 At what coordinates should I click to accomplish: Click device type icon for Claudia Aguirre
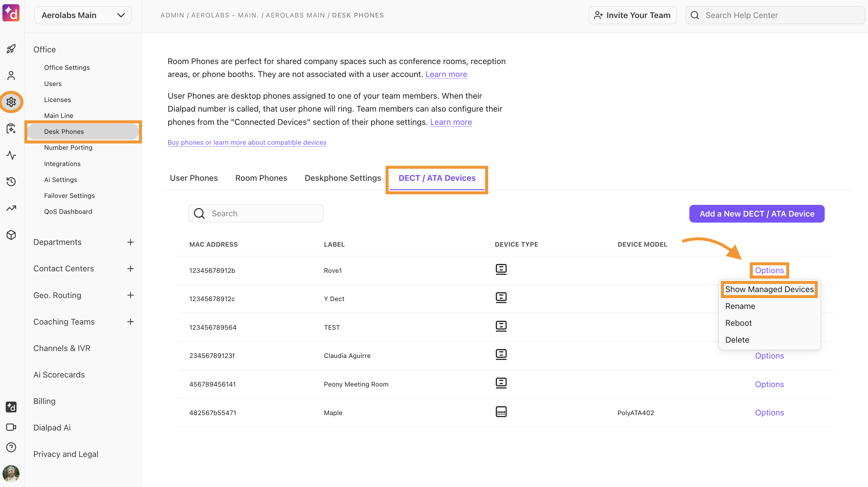(x=501, y=355)
